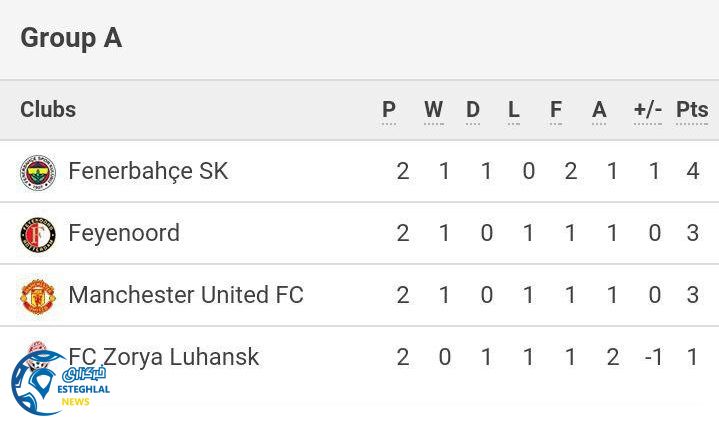Click the W (wins) column header
The width and height of the screenshot is (719, 434).
click(x=433, y=110)
